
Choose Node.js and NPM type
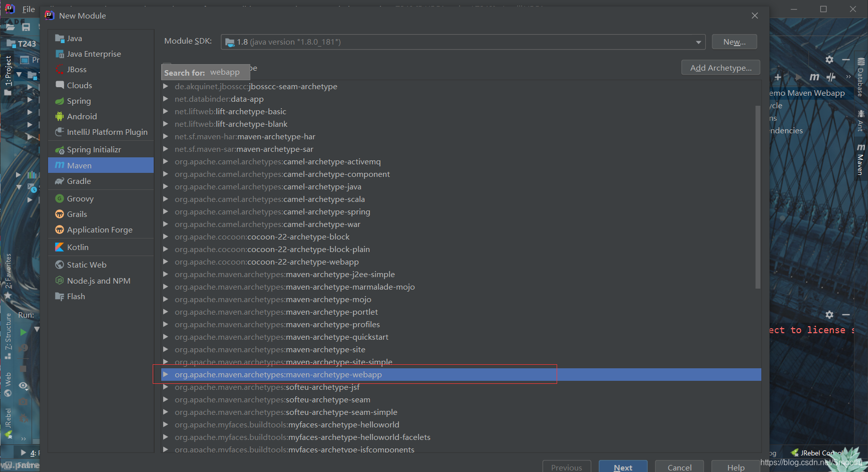(99, 281)
